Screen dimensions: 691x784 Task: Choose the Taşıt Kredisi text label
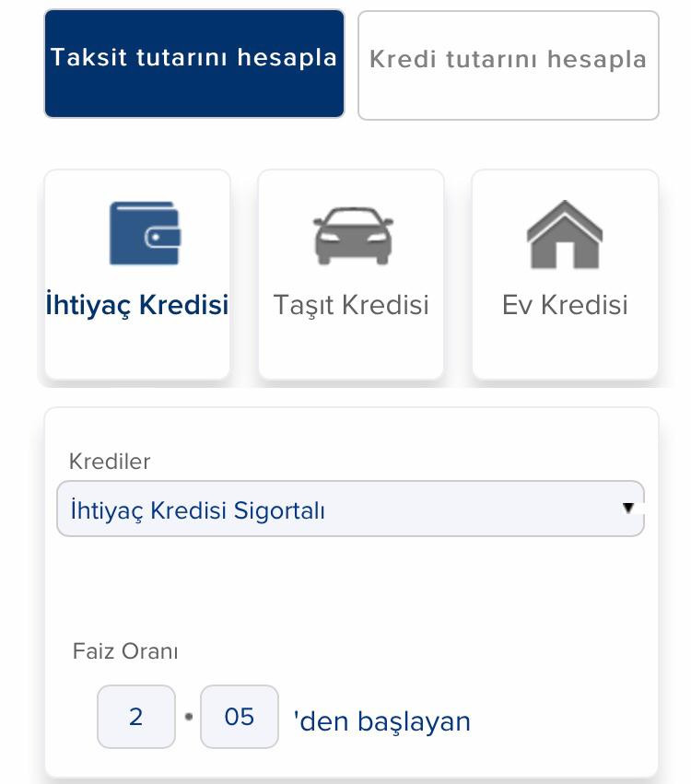351,305
